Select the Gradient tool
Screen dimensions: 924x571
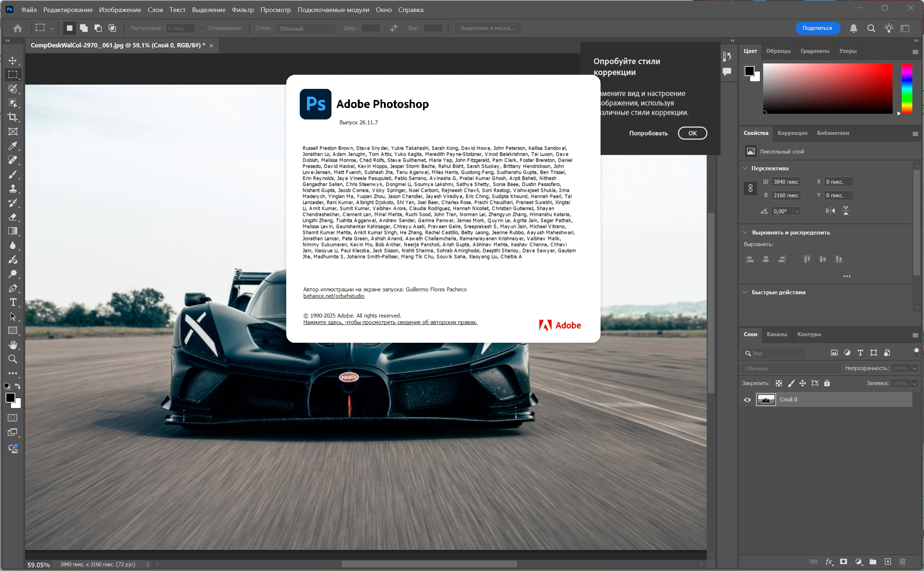(x=13, y=231)
